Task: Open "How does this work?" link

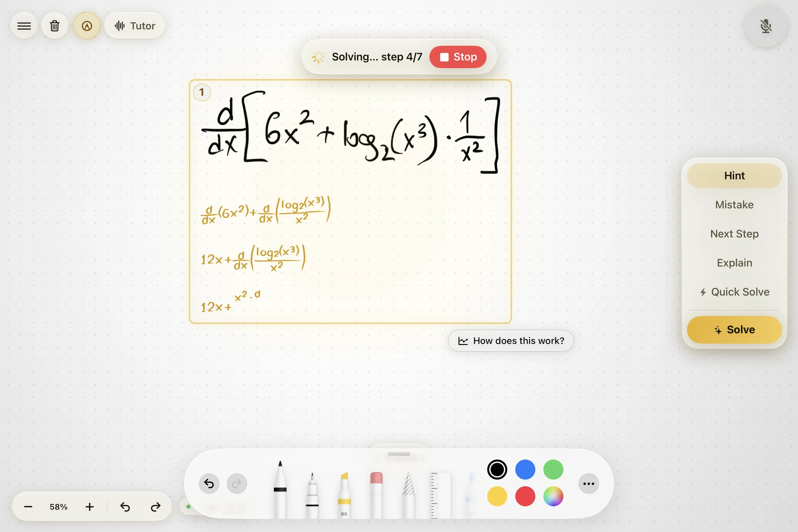Action: tap(511, 341)
